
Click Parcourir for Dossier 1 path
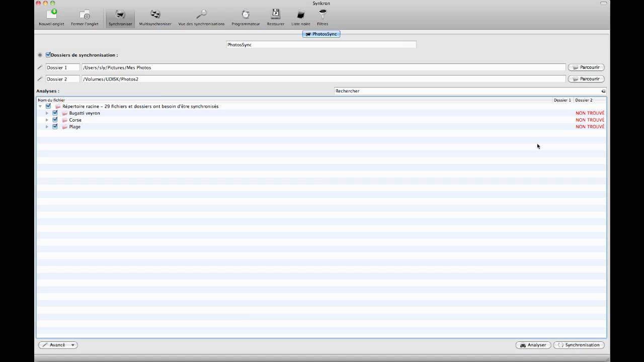click(x=586, y=67)
